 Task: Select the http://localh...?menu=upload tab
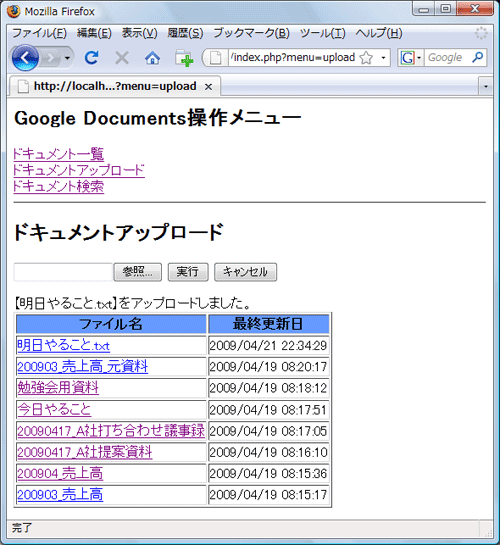tap(115, 86)
